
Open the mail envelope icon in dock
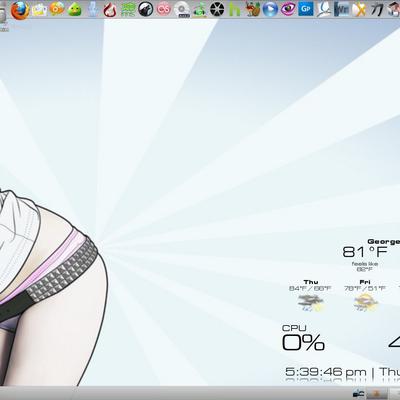(39, 10)
